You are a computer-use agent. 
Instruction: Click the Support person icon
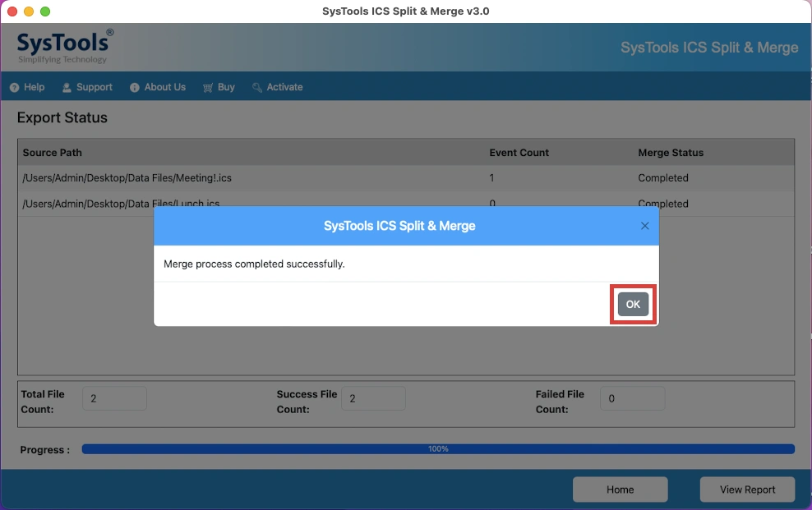tap(67, 87)
